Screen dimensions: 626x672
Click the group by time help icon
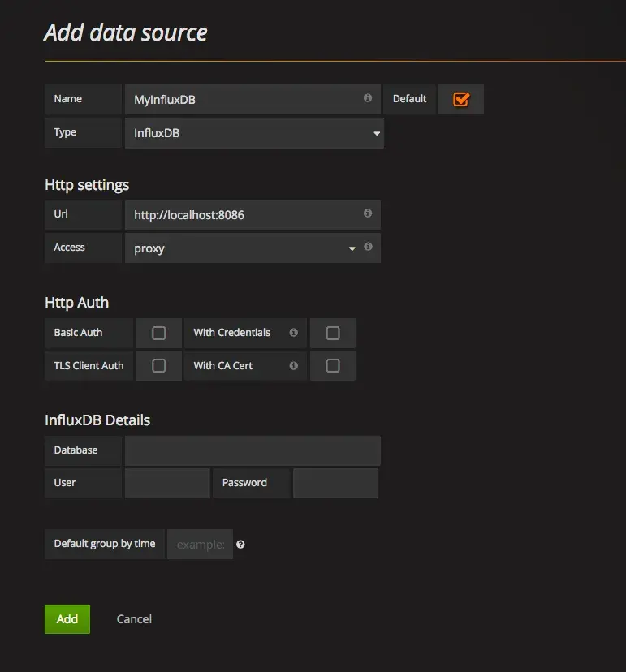click(x=240, y=545)
